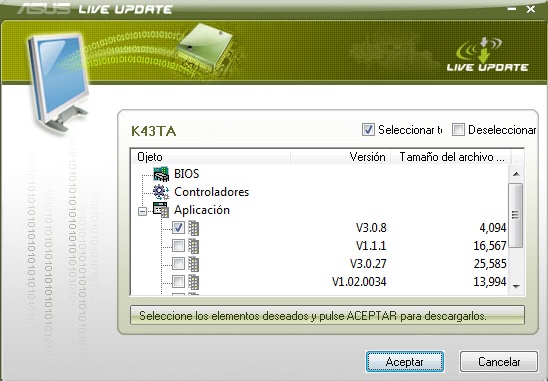Click version text V3.0.8

pos(371,228)
